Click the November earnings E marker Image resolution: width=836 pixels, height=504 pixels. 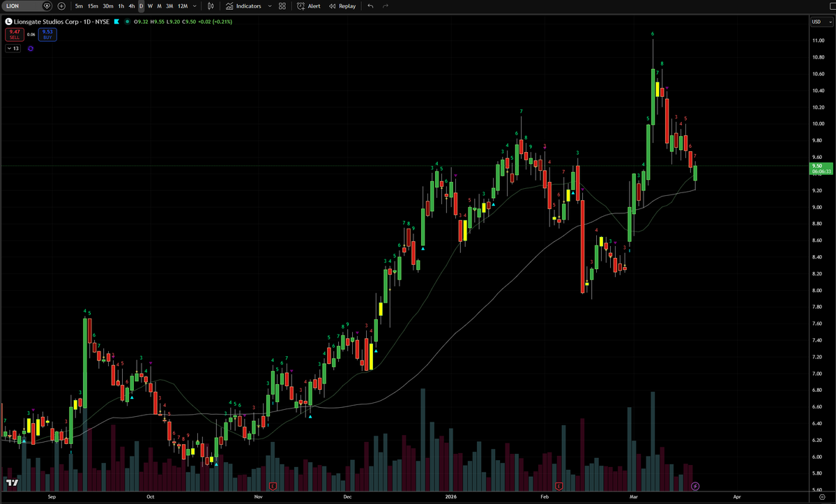pyautogui.click(x=273, y=486)
